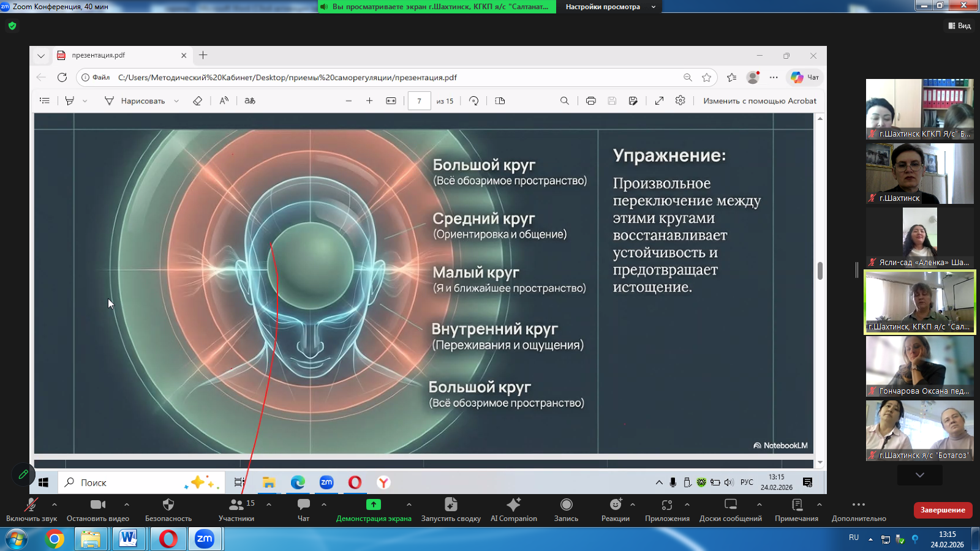The width and height of the screenshot is (980, 551).
Task: Open the Дополнительно more menu
Action: coord(858,505)
